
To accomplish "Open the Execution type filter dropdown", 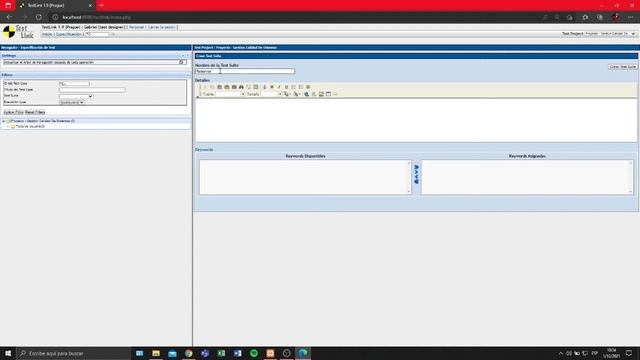I will click(x=72, y=102).
